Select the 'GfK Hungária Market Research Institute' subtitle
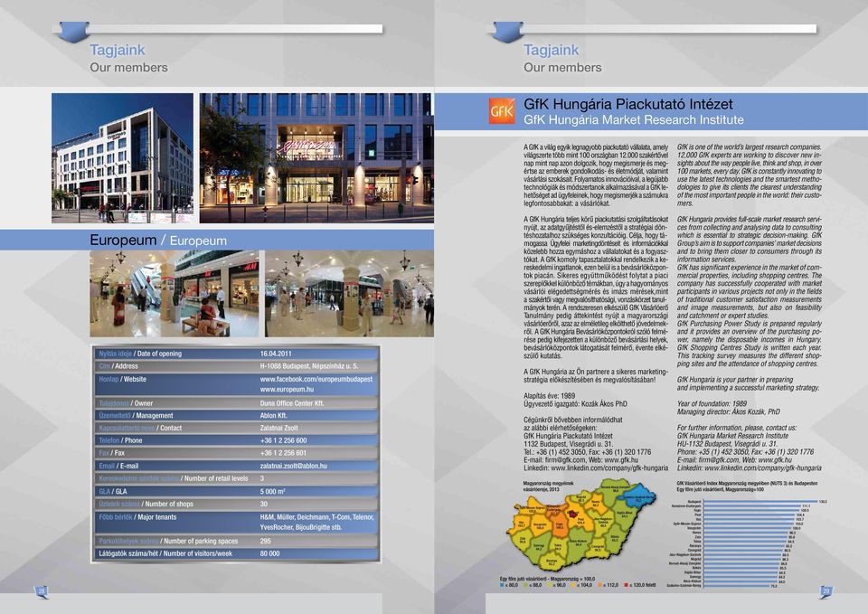 pos(633,119)
